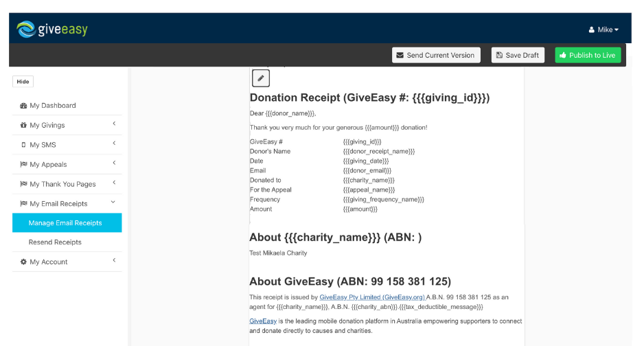Click the {{{appeal_name}}} value
644x346 pixels.
coord(369,189)
